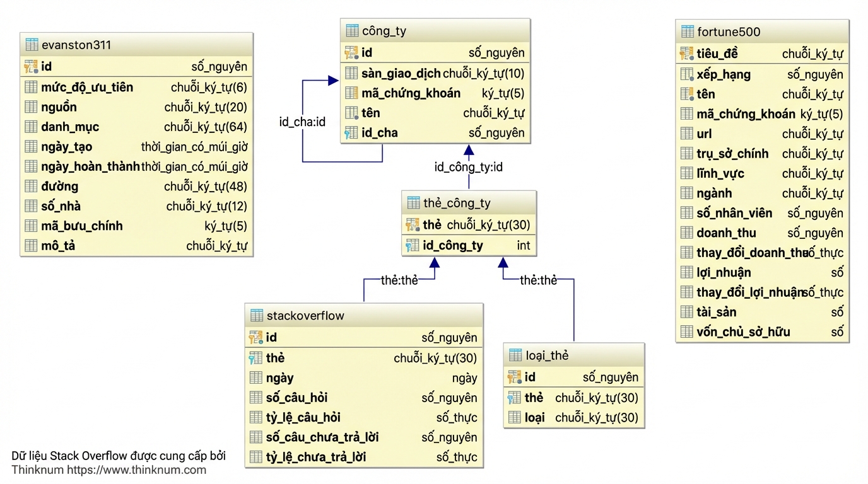Select the sàn_giao_dịch column row

[435, 74]
